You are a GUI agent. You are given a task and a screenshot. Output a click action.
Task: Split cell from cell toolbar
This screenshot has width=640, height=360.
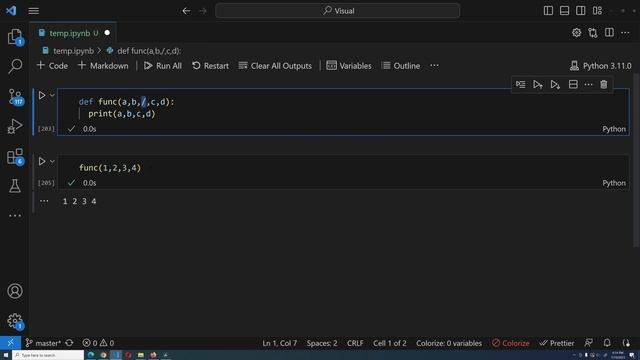click(573, 84)
